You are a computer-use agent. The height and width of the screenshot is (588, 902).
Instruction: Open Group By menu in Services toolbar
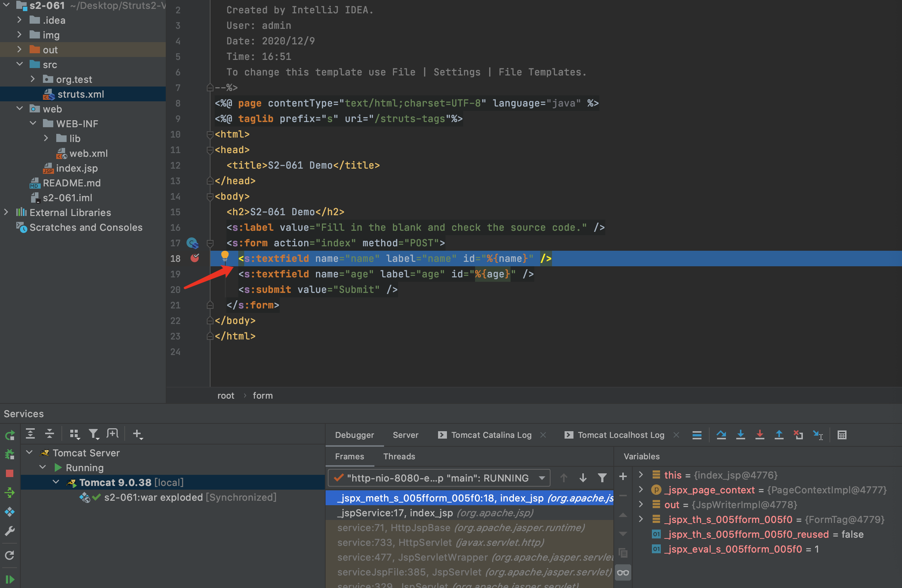pyautogui.click(x=75, y=434)
